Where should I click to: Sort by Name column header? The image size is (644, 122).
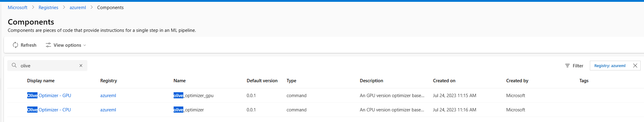tap(180, 81)
